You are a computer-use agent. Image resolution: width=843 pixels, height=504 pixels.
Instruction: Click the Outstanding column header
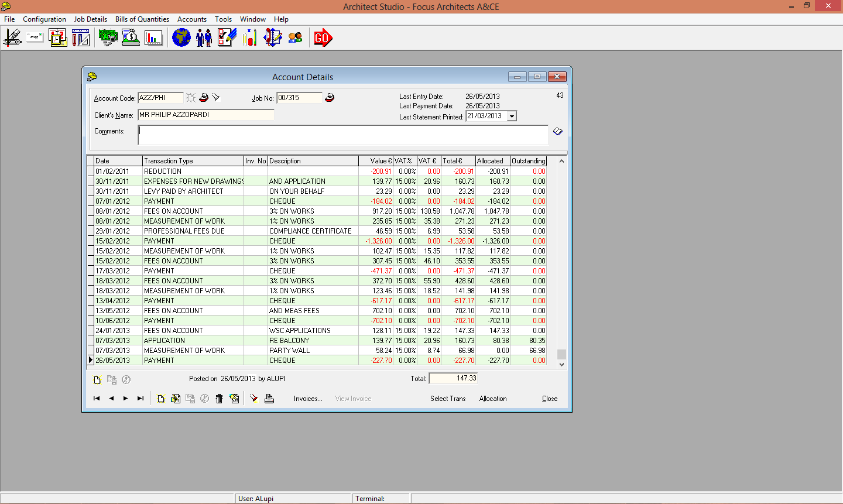528,161
